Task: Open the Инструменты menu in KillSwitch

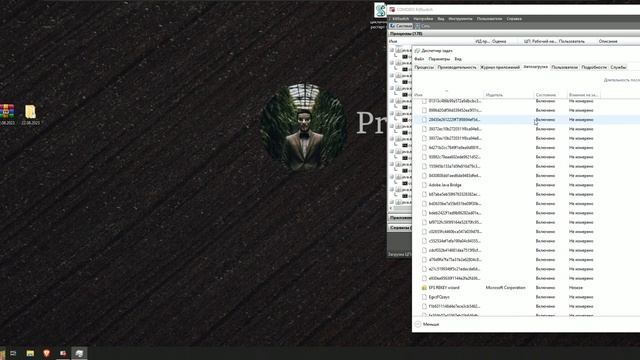Action: [x=460, y=19]
